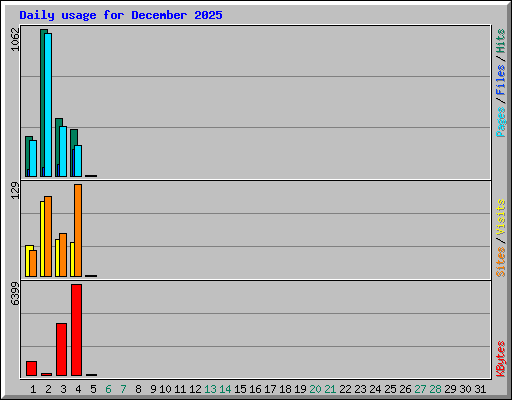512x400 pixels.
Task: Click the day 15 axis label
Action: click(x=240, y=389)
